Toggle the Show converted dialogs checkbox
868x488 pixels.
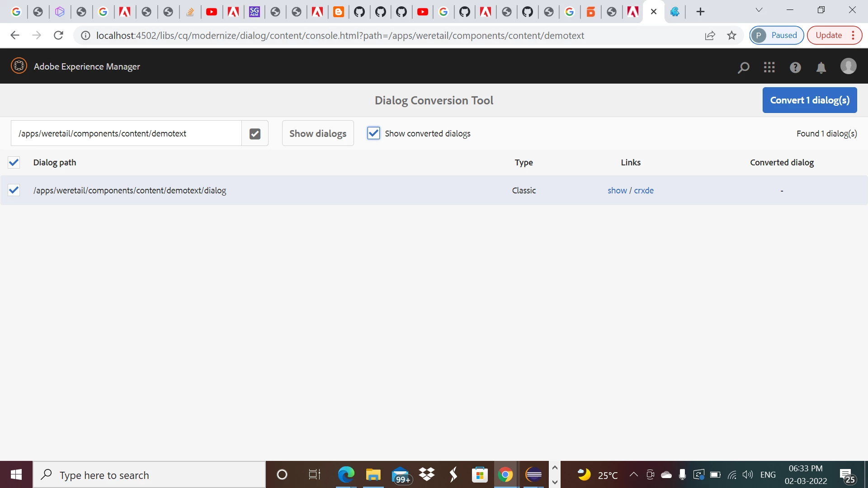coord(373,133)
